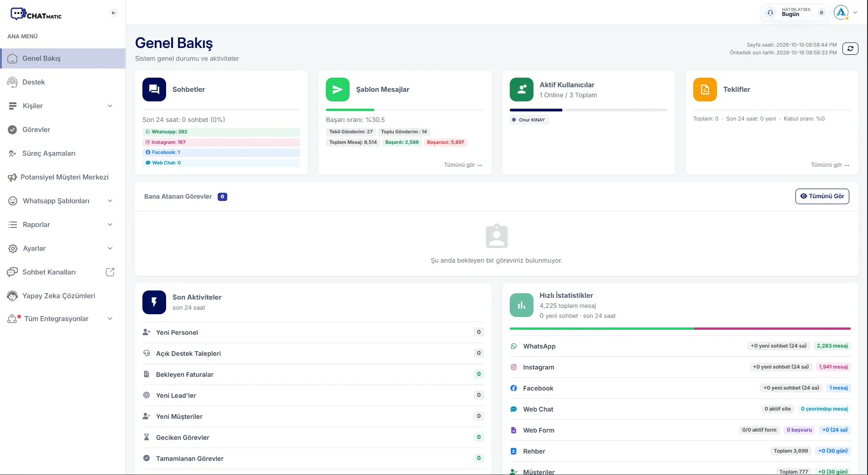Viewport: 868px width, 475px height.
Task: Expand the Raporlar submenu chevron
Action: point(110,225)
